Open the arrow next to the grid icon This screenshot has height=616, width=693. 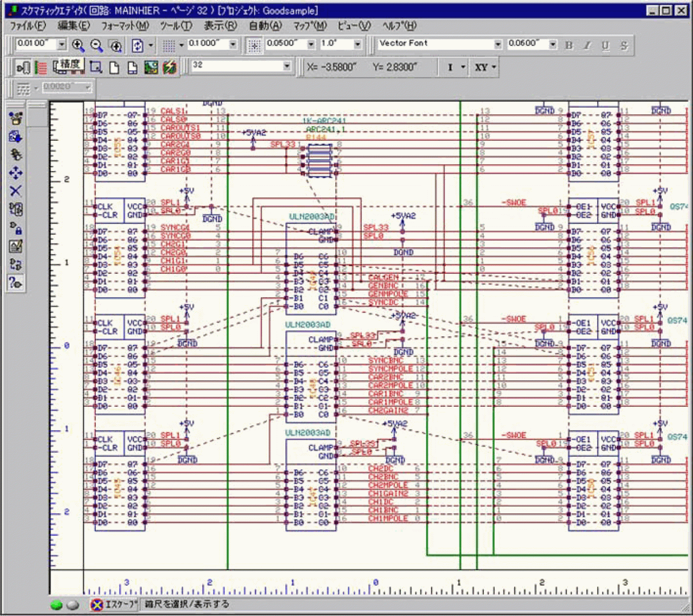tap(181, 45)
